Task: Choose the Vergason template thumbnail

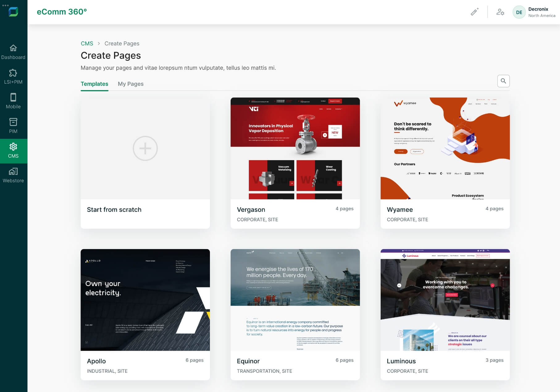Action: click(295, 148)
